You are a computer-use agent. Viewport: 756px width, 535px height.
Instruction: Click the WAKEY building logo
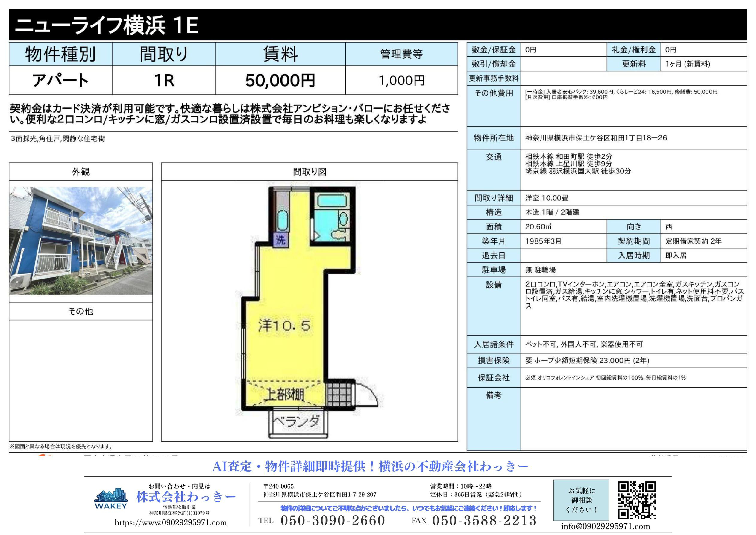[111, 498]
